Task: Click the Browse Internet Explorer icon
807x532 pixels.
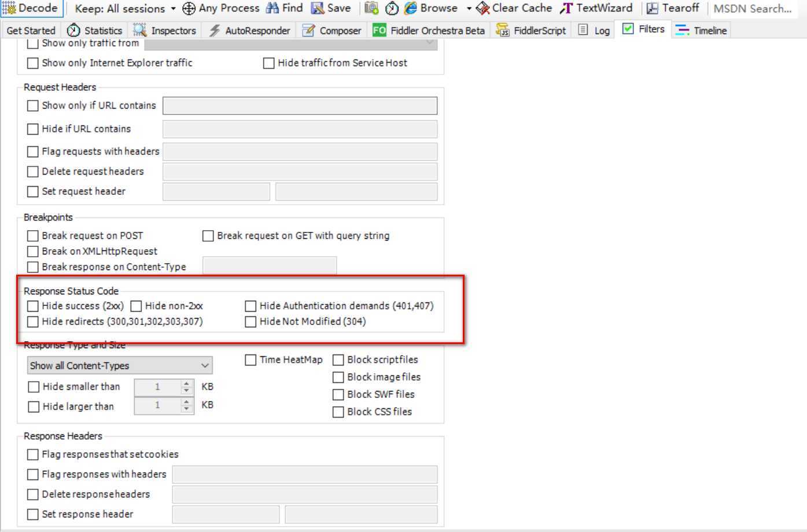Action: [411, 8]
